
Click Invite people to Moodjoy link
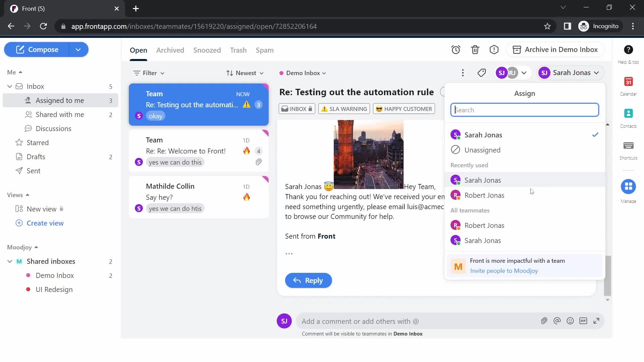click(504, 270)
